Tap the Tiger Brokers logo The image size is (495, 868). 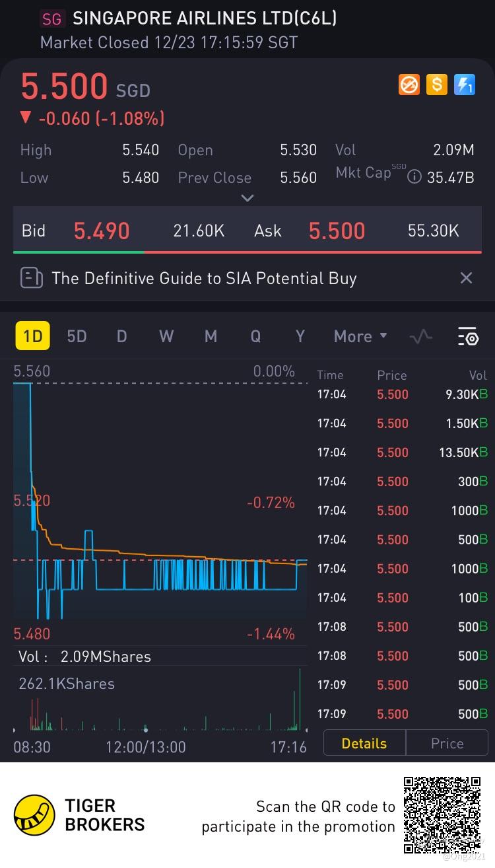tap(34, 815)
